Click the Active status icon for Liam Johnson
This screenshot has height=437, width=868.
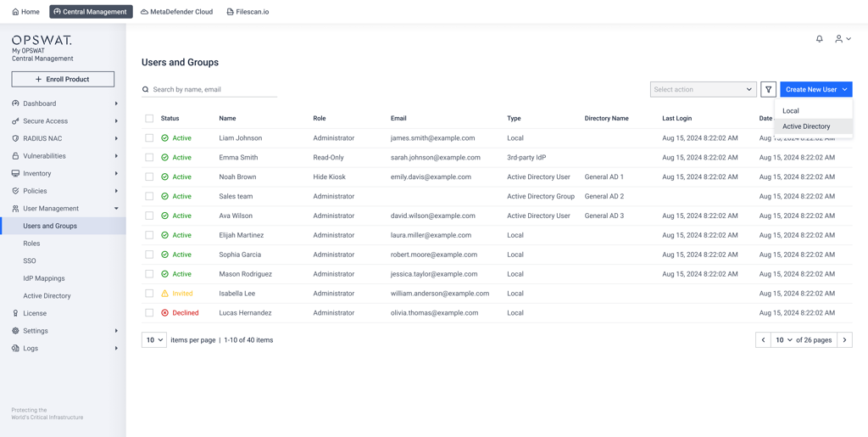pos(165,138)
